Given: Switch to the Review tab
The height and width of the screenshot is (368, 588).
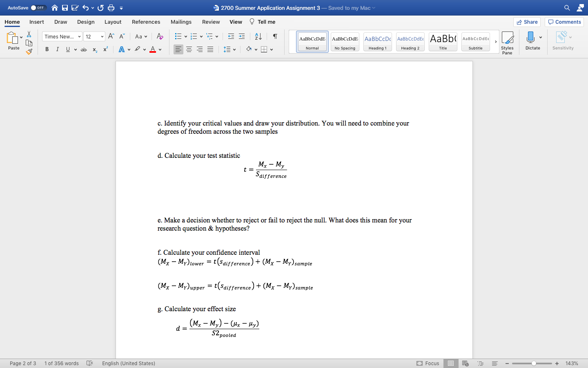Looking at the screenshot, I should [211, 22].
